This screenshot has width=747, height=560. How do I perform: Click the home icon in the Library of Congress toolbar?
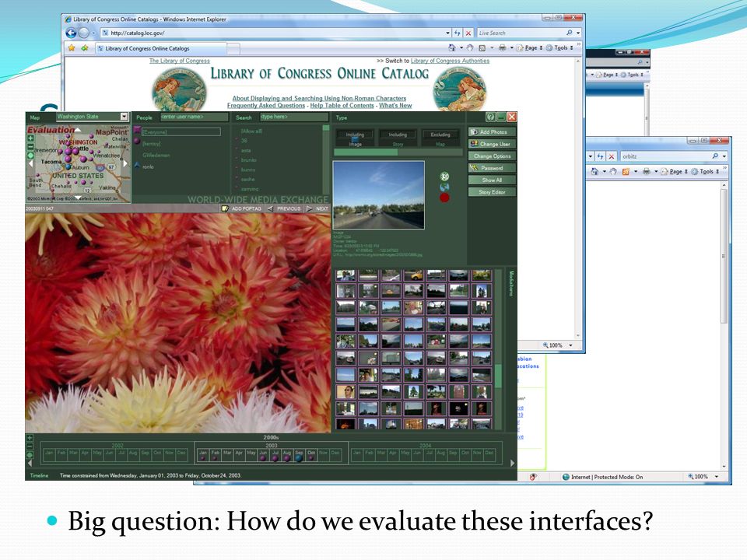pos(451,47)
